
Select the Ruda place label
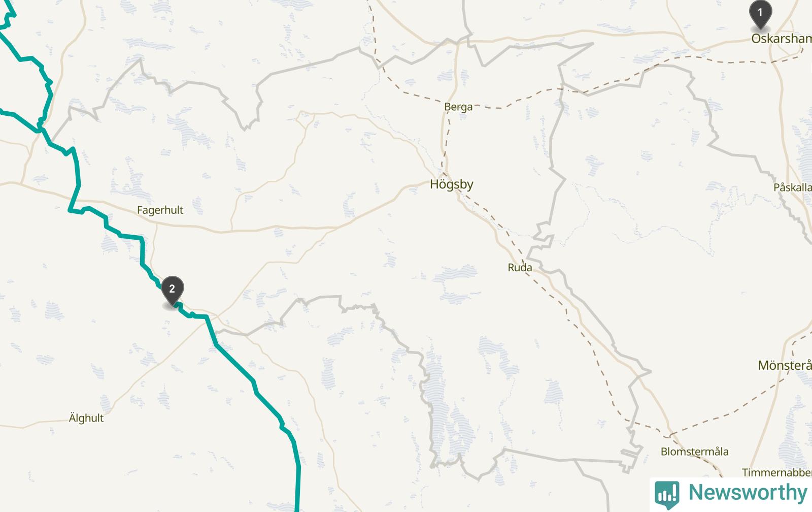pyautogui.click(x=520, y=268)
